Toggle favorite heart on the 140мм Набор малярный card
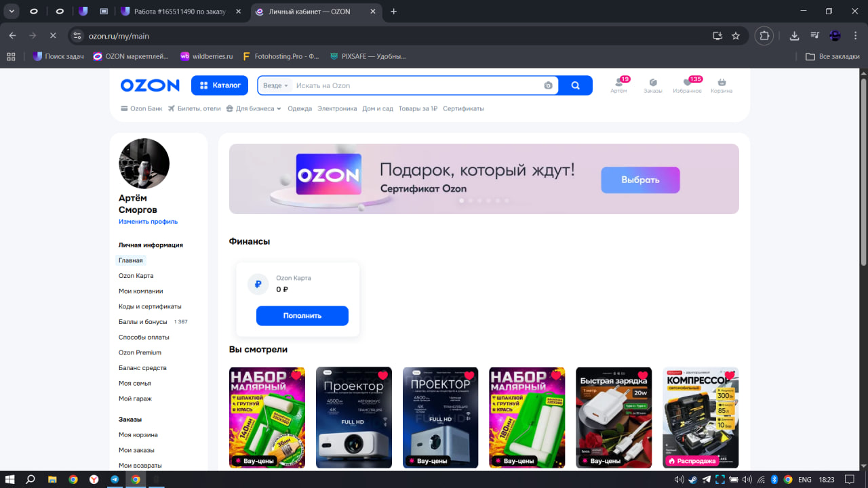This screenshot has height=488, width=868. point(296,375)
